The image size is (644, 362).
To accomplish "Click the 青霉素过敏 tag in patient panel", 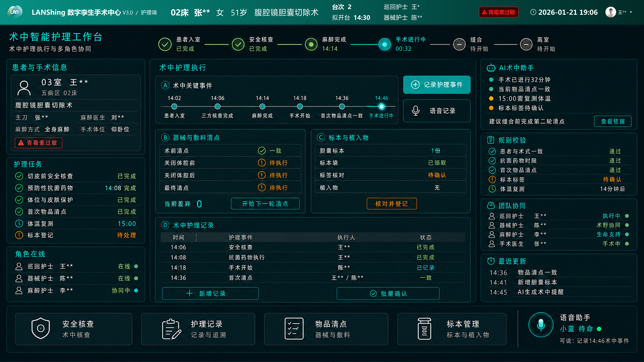I will click(x=39, y=143).
